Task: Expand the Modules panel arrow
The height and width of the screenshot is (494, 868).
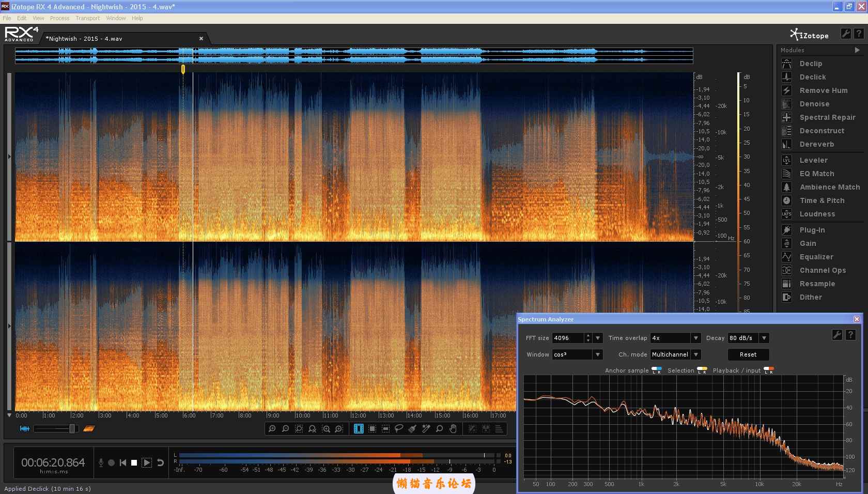Action: [x=857, y=50]
